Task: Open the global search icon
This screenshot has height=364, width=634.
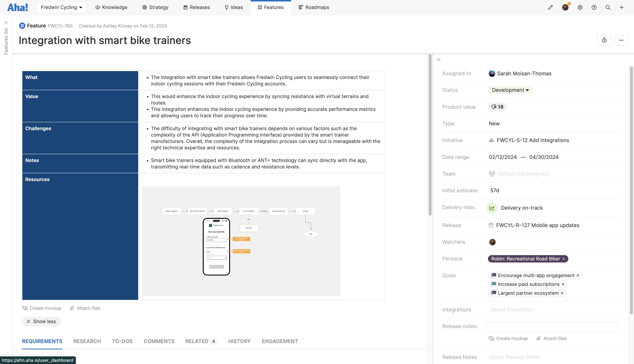Action: (x=608, y=7)
